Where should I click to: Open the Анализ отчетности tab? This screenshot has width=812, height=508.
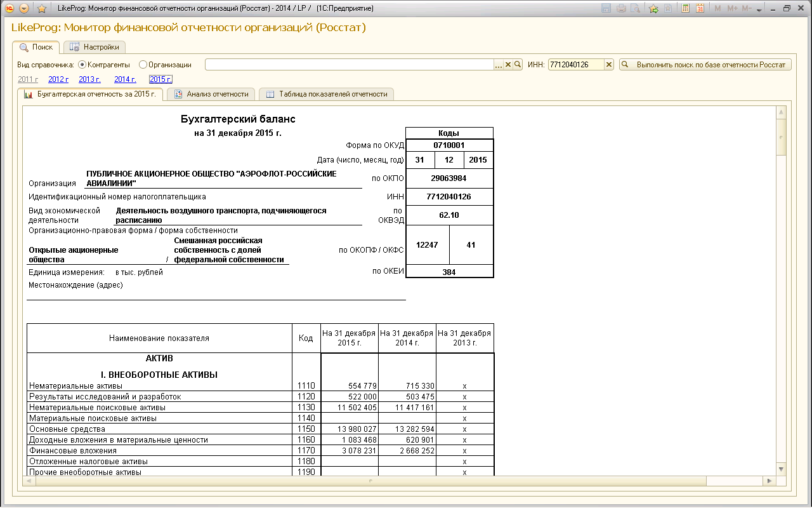point(211,94)
